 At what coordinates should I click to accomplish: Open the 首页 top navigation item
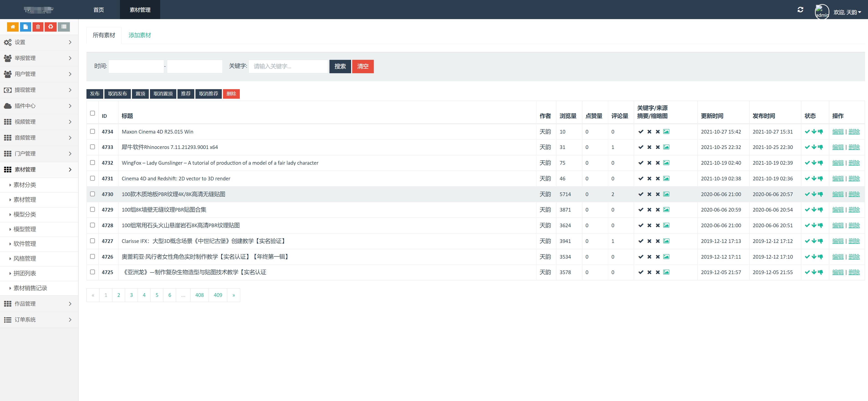point(98,10)
